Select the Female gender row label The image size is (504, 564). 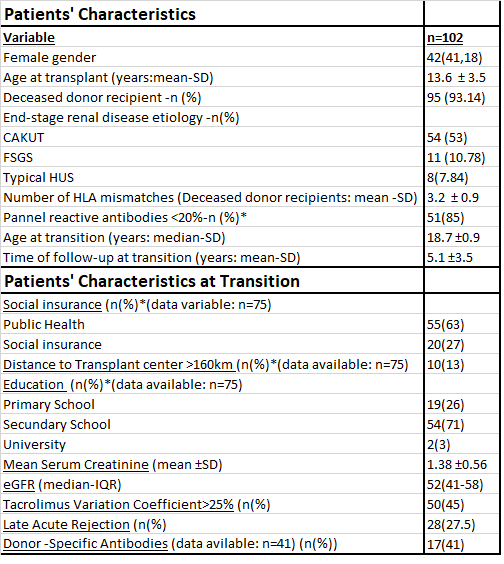tap(50, 58)
